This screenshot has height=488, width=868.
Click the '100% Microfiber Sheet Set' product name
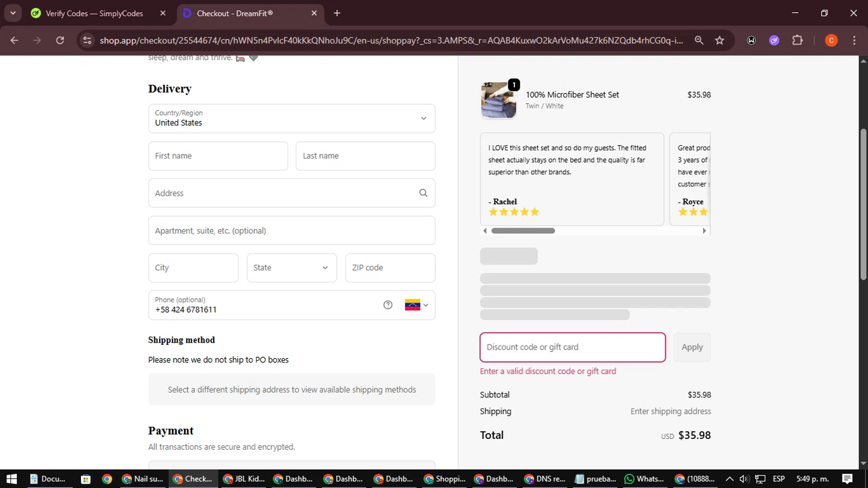tap(572, 95)
